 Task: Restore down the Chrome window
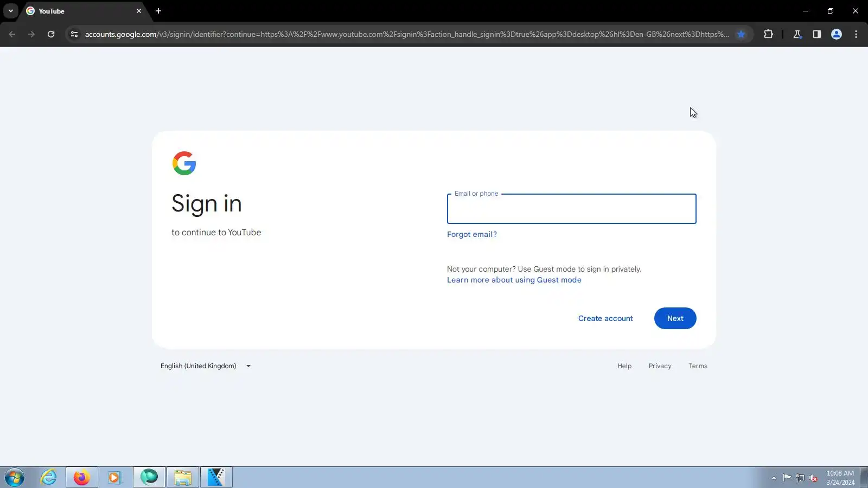point(831,11)
